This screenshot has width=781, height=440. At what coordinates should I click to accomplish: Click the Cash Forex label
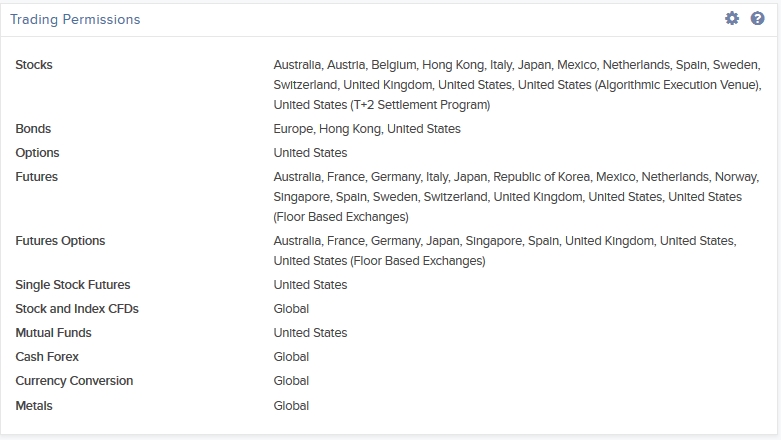point(47,357)
